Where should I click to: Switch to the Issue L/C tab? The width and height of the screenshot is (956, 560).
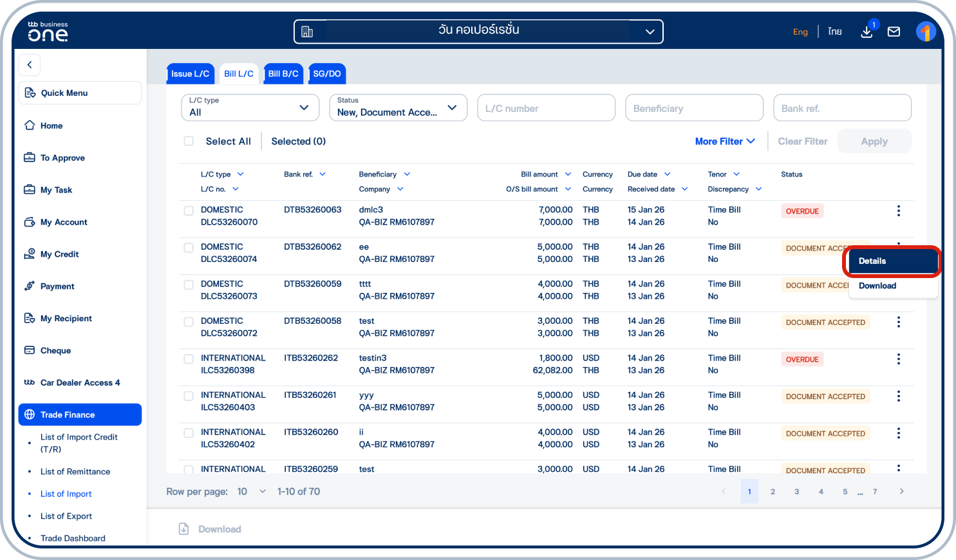pyautogui.click(x=190, y=74)
